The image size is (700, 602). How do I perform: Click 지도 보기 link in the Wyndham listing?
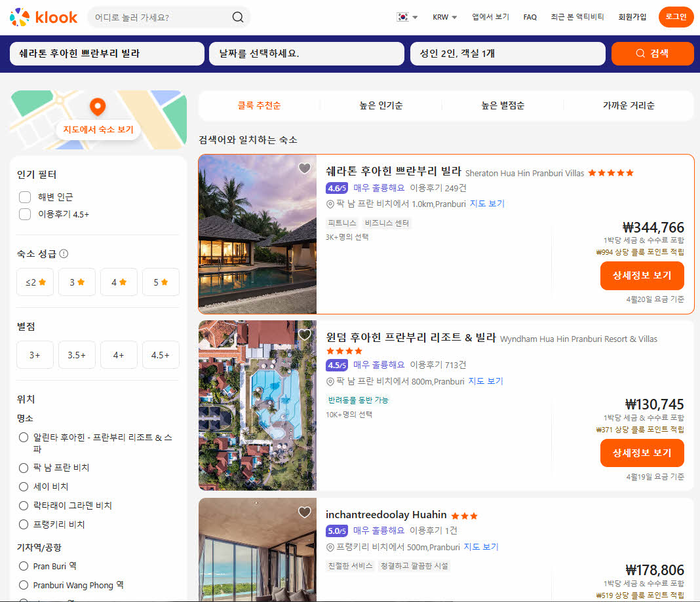point(486,381)
